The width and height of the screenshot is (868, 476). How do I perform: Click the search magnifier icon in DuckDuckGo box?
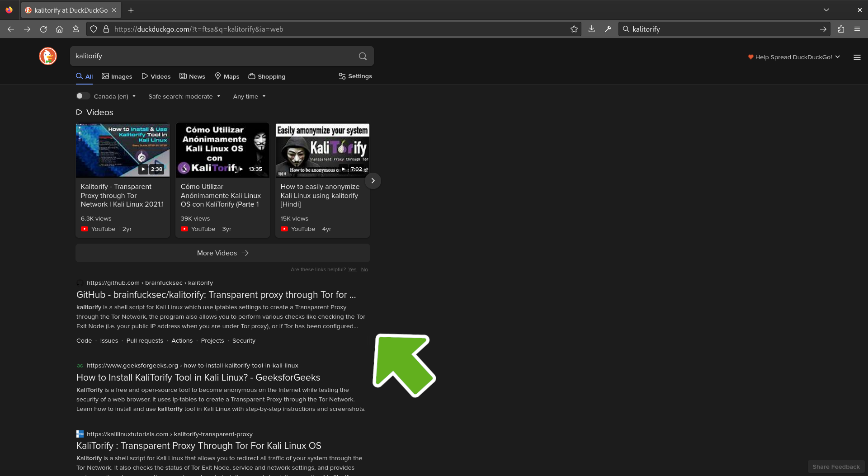point(363,56)
